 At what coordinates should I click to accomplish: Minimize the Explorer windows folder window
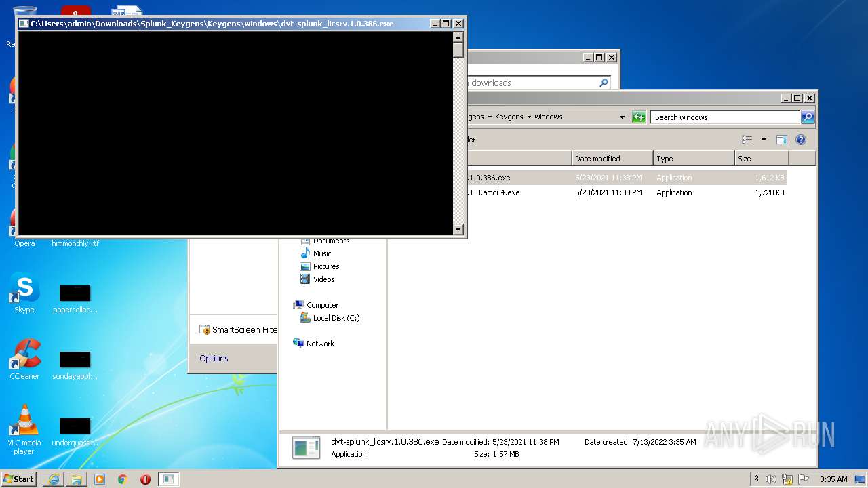coord(786,98)
